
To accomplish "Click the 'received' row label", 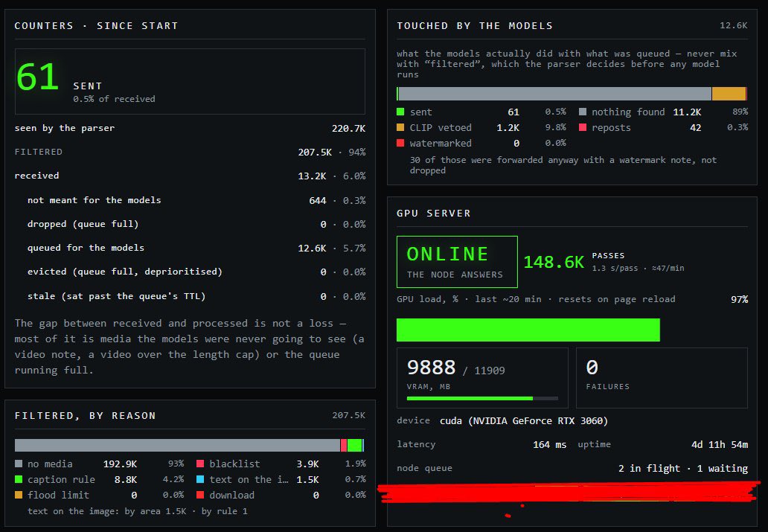I will 36,176.
